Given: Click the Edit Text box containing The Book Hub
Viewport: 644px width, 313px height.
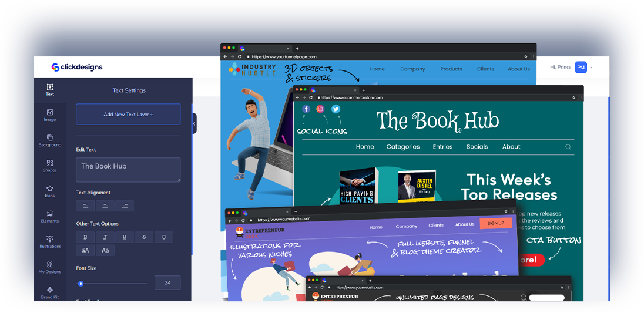Looking at the screenshot, I should 128,170.
